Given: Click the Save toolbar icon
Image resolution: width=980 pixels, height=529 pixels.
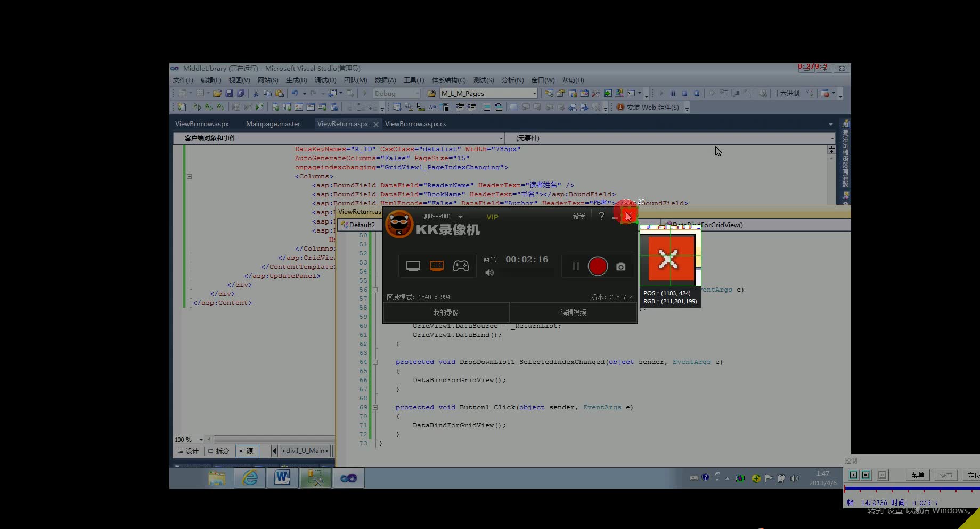Looking at the screenshot, I should tap(229, 94).
